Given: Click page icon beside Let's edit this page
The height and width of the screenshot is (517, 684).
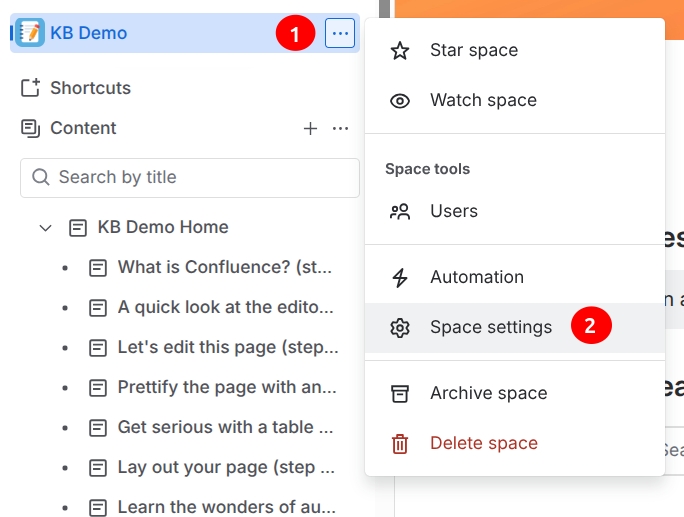Looking at the screenshot, I should point(98,348).
